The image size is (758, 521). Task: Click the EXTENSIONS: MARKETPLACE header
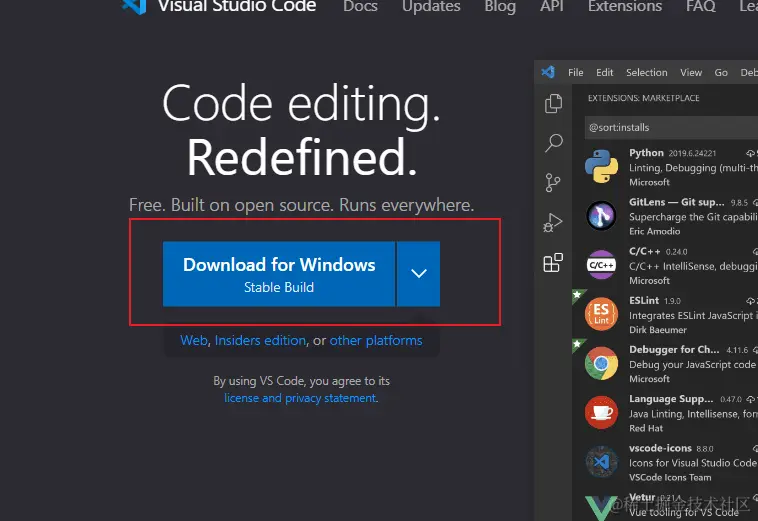click(643, 98)
